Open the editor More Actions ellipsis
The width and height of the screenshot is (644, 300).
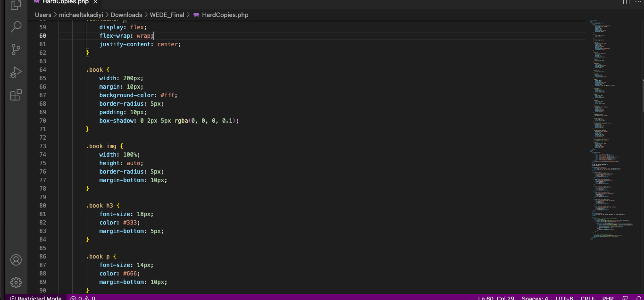click(x=637, y=2)
